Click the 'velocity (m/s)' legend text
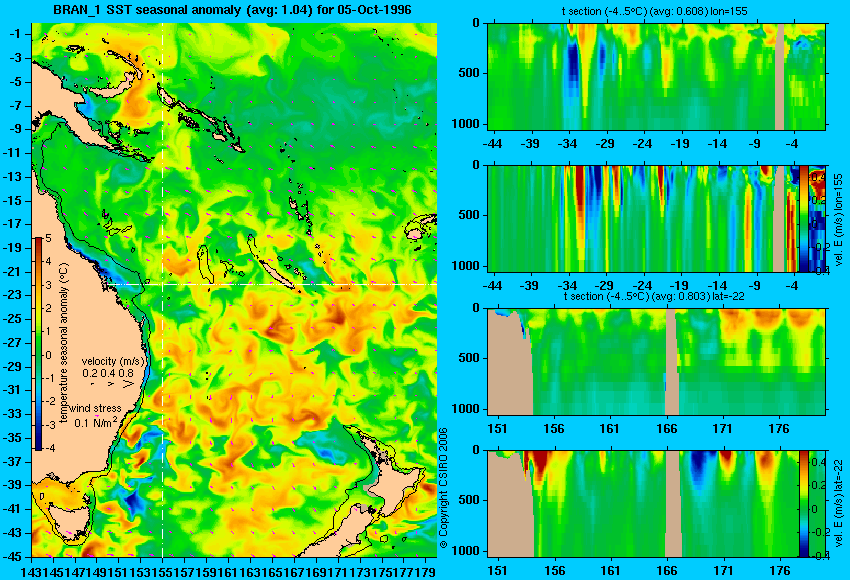 pyautogui.click(x=113, y=361)
